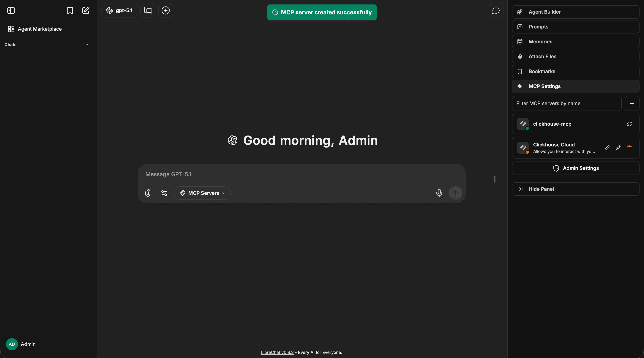
Task: Open the Memories panel tab
Action: pos(575,42)
